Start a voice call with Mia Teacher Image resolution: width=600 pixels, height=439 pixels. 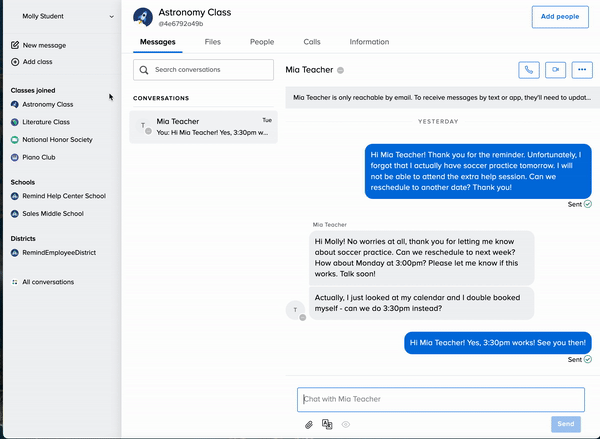pyautogui.click(x=529, y=70)
